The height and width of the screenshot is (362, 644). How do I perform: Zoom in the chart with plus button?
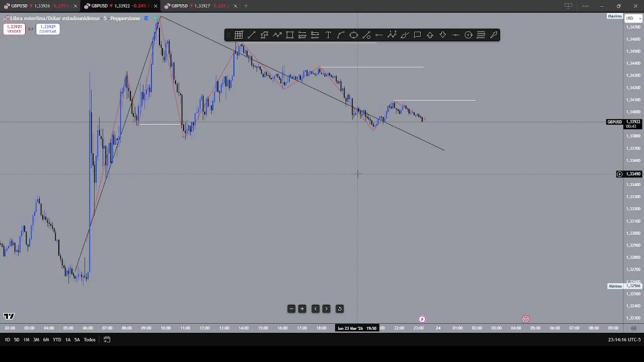click(302, 309)
